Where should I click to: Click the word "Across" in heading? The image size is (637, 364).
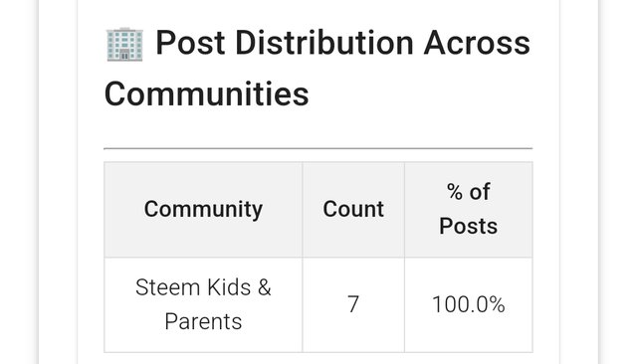click(477, 43)
